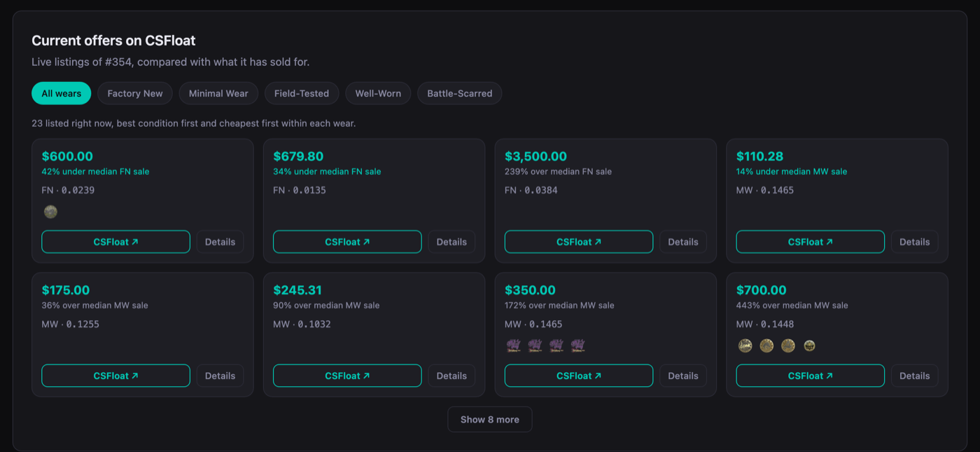This screenshot has height=452, width=980.
Task: Select the Well-Worn wear filter
Action: tap(378, 93)
